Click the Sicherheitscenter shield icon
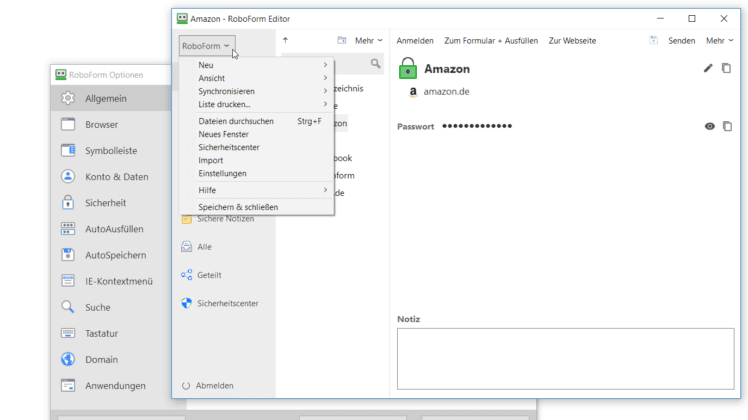Screen dimensions: 748x420 (x=186, y=303)
